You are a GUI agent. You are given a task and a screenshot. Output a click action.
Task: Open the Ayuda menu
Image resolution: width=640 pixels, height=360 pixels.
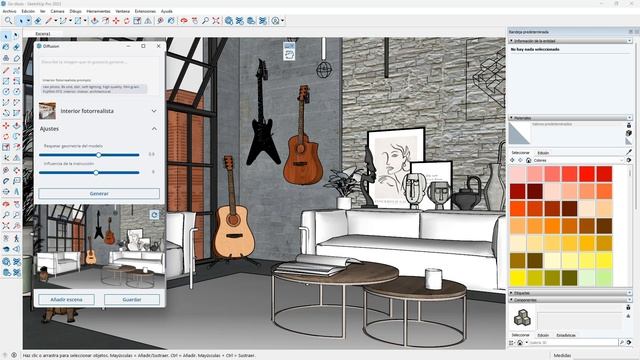(167, 11)
